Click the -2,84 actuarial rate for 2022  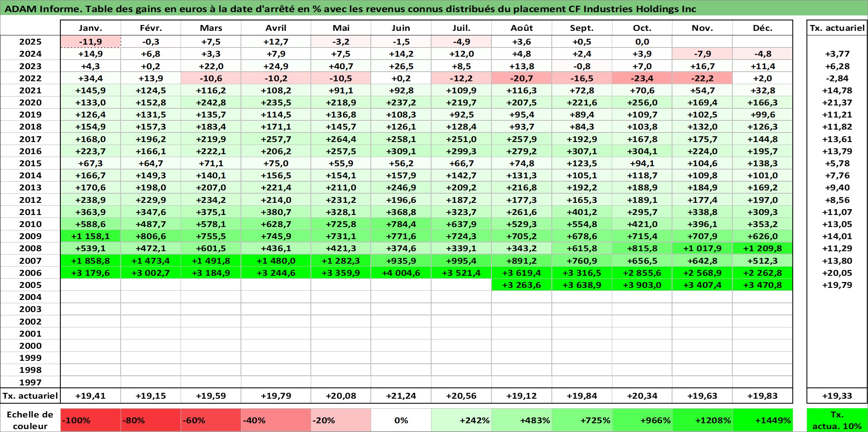(837, 78)
